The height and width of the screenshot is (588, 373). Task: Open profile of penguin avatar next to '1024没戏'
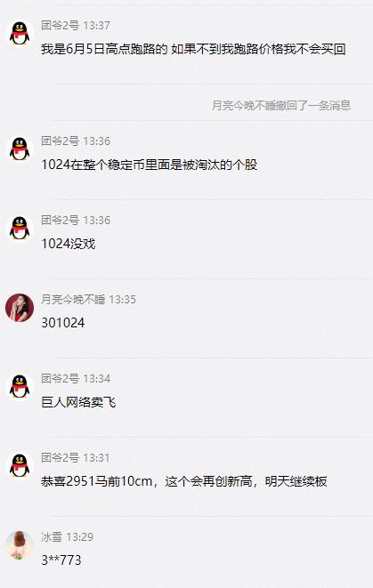point(20,228)
